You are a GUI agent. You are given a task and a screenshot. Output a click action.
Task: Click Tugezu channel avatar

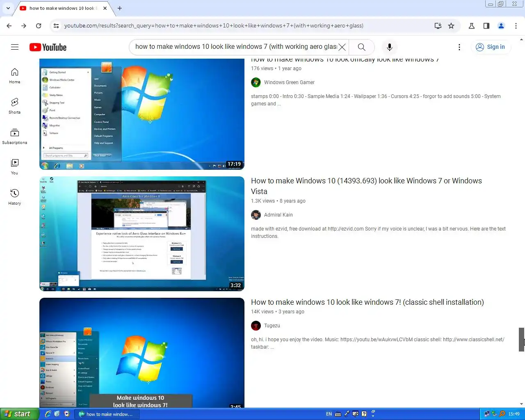pyautogui.click(x=256, y=326)
